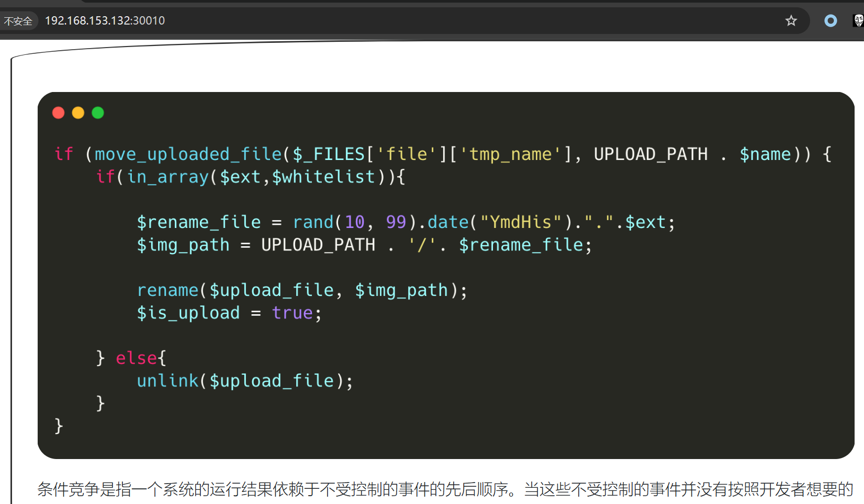Click the $is_upload variable
864x504 pixels.
point(188,313)
